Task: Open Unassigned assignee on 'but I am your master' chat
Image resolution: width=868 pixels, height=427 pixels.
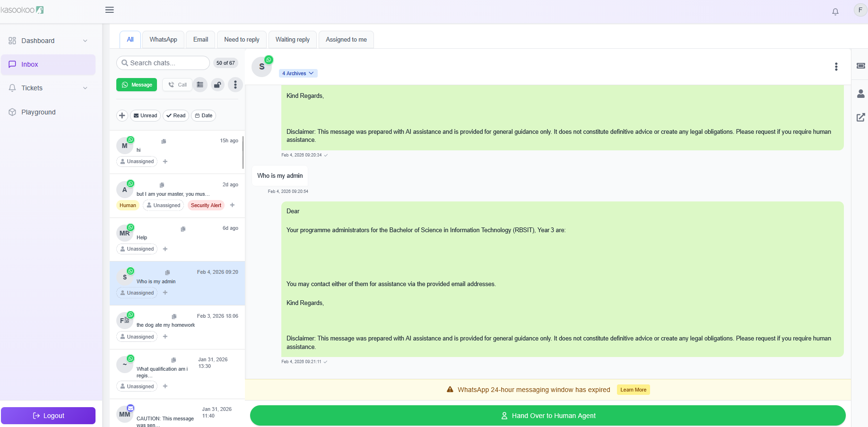Action: click(163, 205)
